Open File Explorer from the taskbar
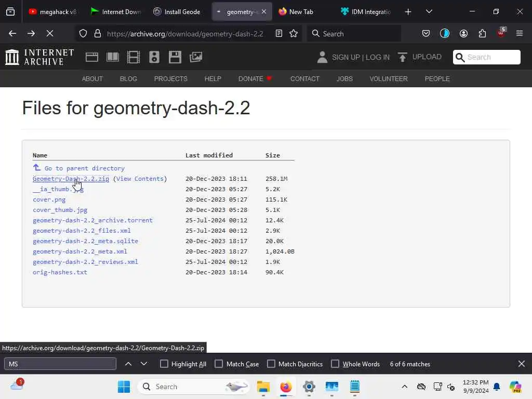 pos(263,387)
